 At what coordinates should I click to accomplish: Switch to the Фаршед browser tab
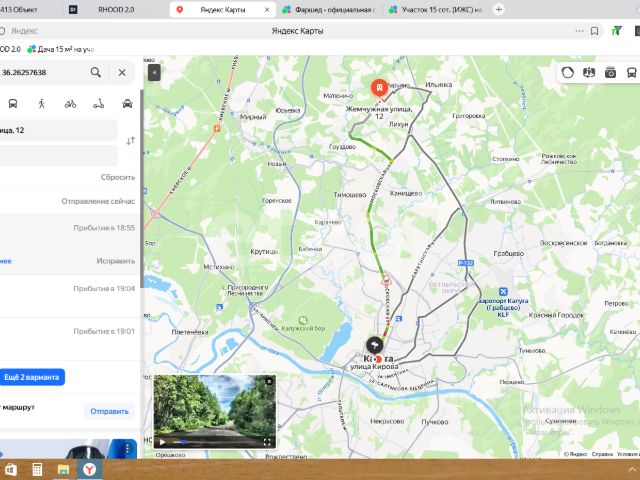click(x=329, y=9)
